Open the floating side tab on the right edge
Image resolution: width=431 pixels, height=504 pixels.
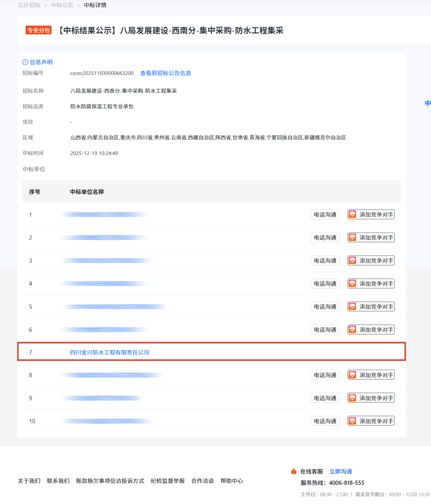[427, 103]
